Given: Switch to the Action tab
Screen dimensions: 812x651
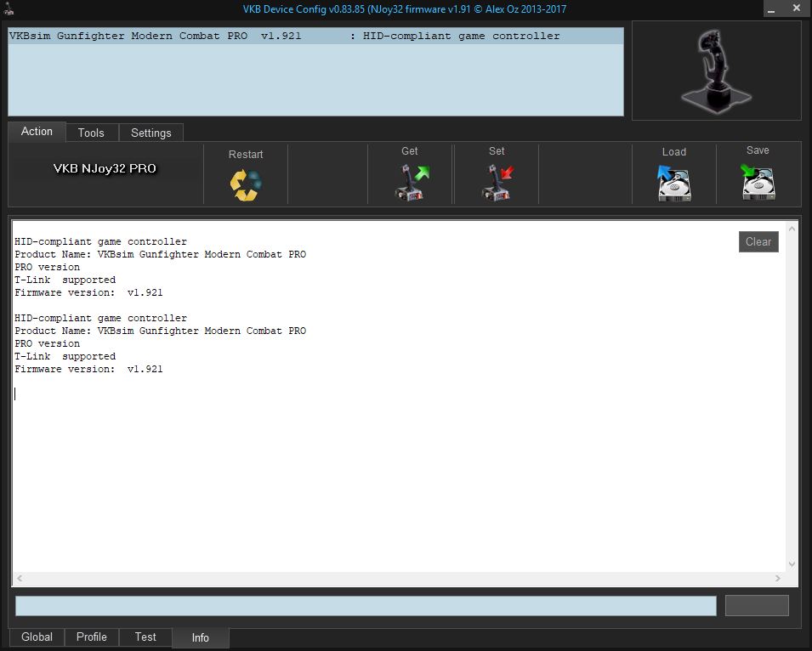Looking at the screenshot, I should click(37, 132).
